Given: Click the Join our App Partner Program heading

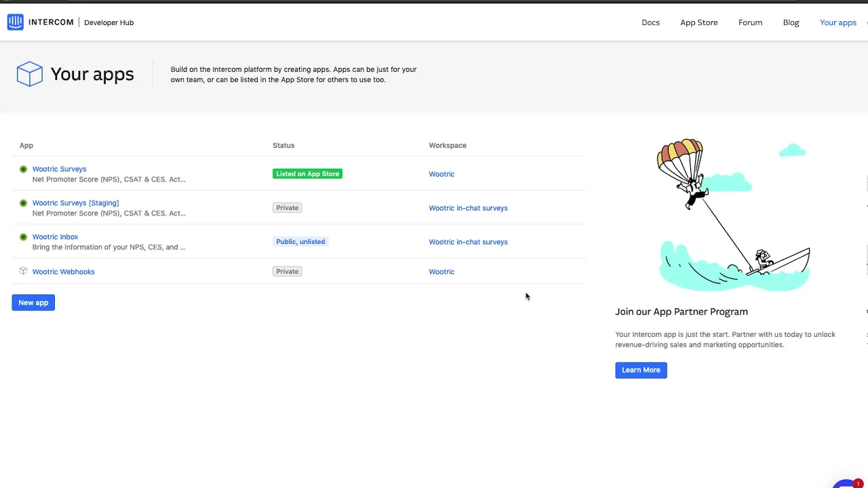Looking at the screenshot, I should tap(682, 312).
